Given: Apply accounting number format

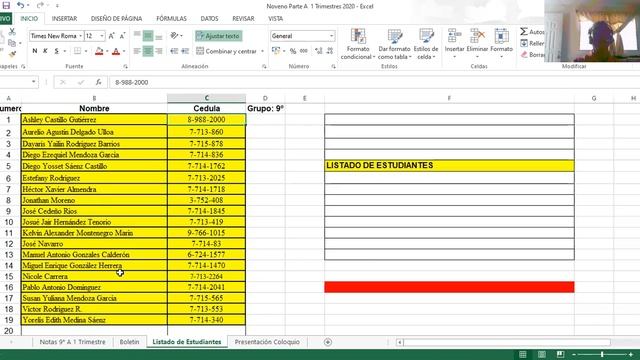Looking at the screenshot, I should click(x=276, y=51).
